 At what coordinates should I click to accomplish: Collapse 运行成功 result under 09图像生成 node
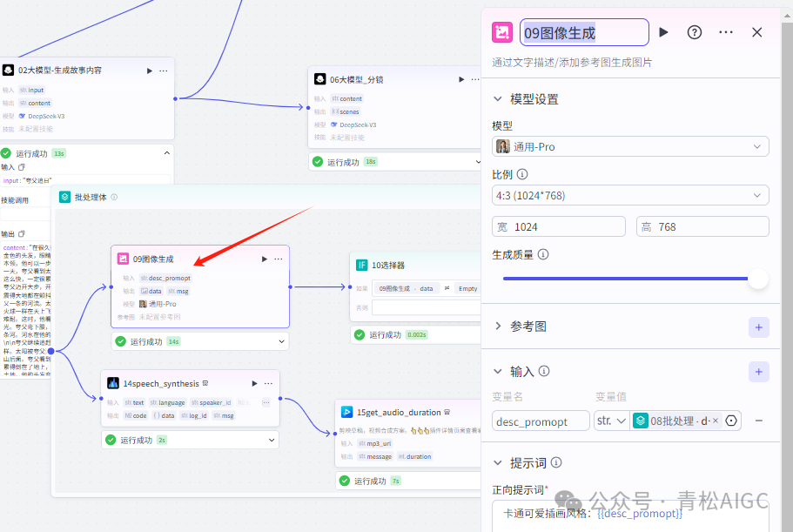(280, 342)
